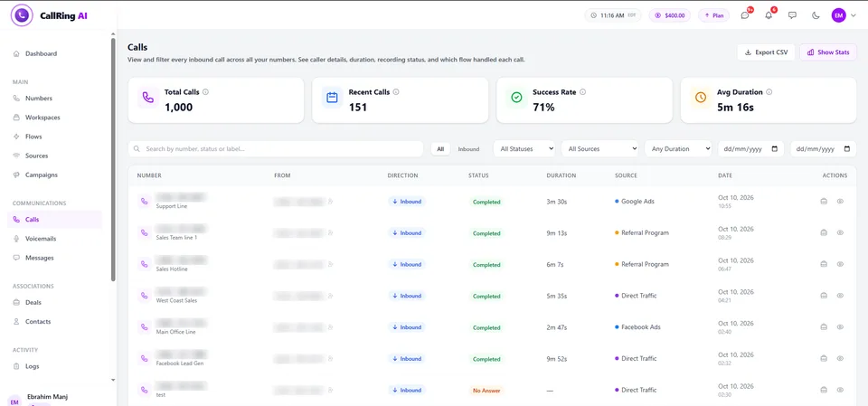View details eye icon for Sales Hotline call
The width and height of the screenshot is (868, 406).
coord(840,264)
